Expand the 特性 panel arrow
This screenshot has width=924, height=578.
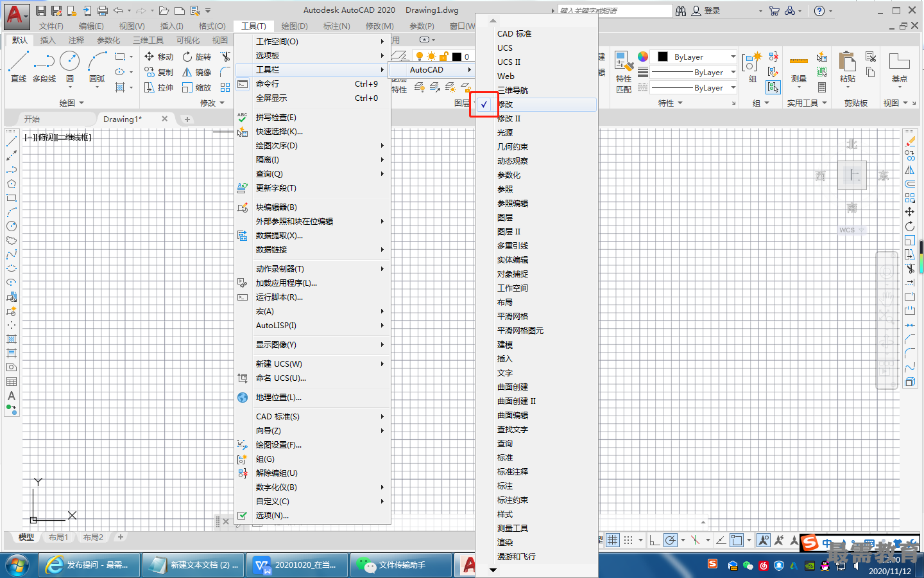(680, 103)
